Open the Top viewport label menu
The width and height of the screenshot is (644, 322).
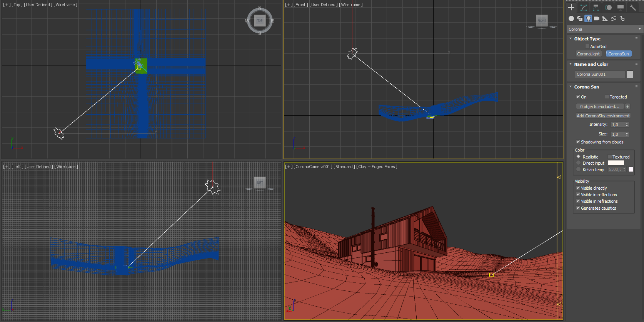coord(17,5)
